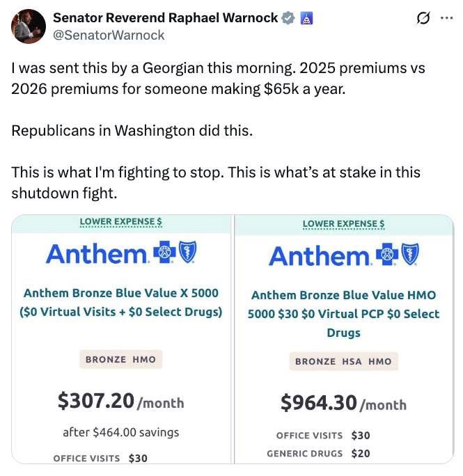The width and height of the screenshot is (463, 476).
Task: Click the government affiliation badge icon
Action: [306, 18]
